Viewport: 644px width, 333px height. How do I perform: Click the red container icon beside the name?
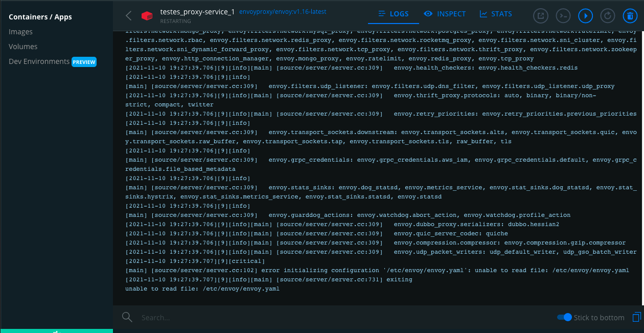pyautogui.click(x=147, y=15)
